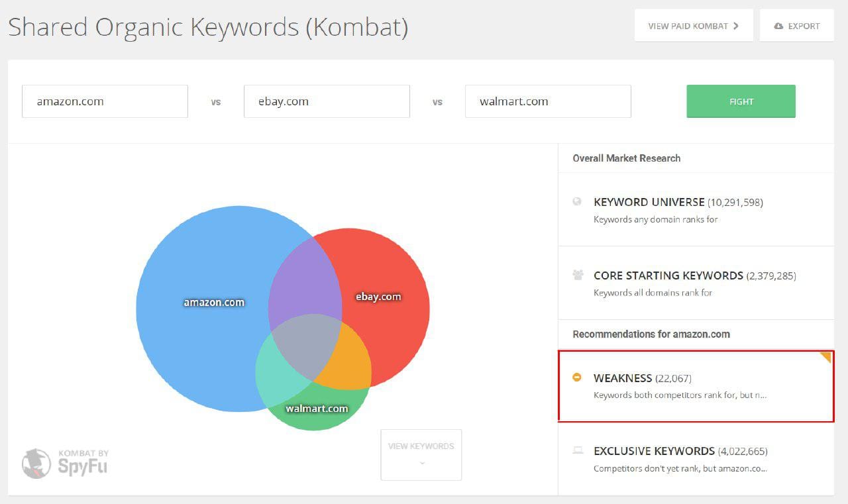Click 'Keywords all domains rank for' text

(653, 292)
